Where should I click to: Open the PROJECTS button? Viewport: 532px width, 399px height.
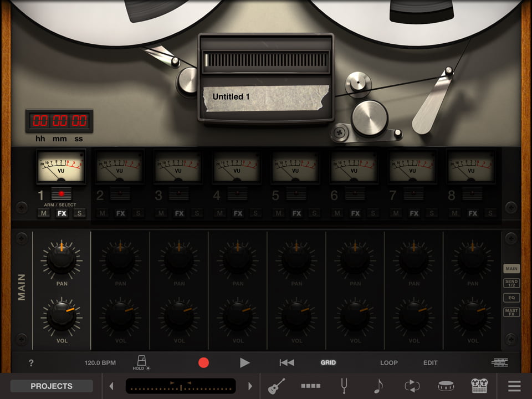(x=52, y=386)
